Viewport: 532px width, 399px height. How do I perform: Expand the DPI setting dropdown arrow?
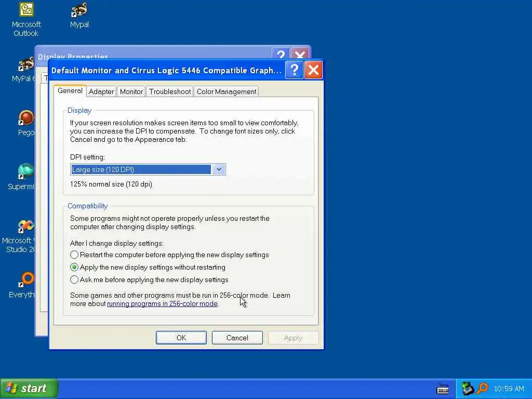[219, 169]
